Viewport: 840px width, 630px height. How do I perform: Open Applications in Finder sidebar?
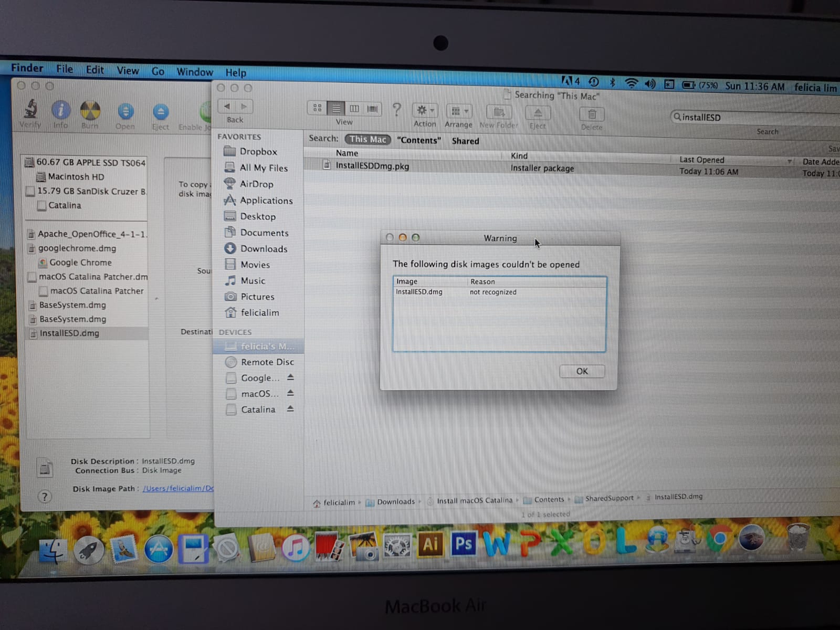(258, 200)
